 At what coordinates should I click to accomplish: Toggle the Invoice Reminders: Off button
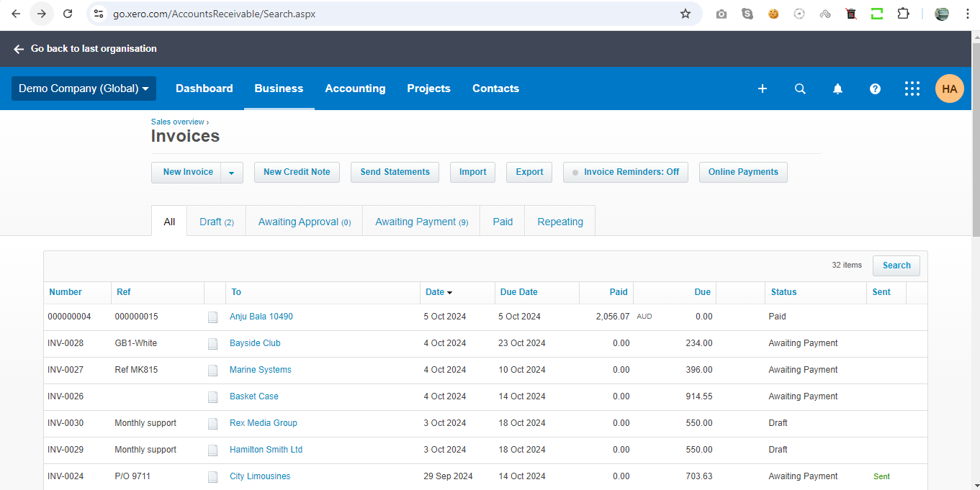(x=625, y=172)
